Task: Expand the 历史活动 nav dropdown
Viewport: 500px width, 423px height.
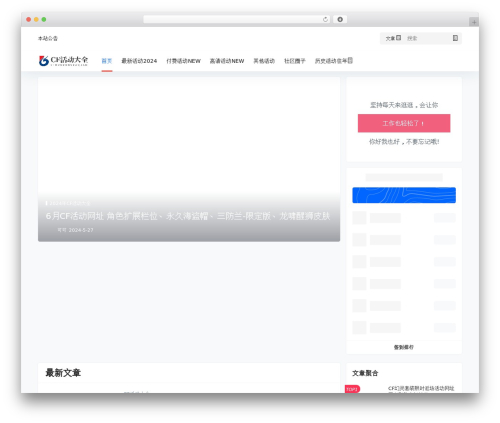Action: click(334, 61)
